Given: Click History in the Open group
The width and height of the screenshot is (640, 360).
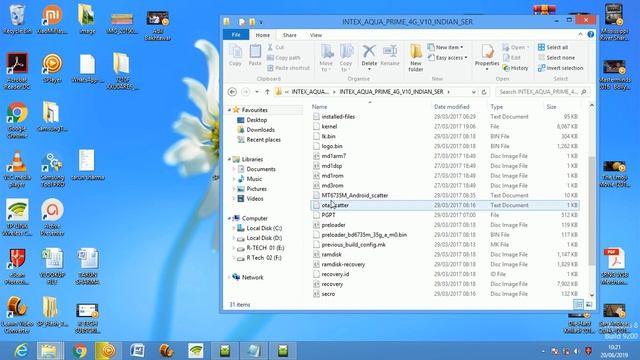Looking at the screenshot, I should pyautogui.click(x=515, y=68).
